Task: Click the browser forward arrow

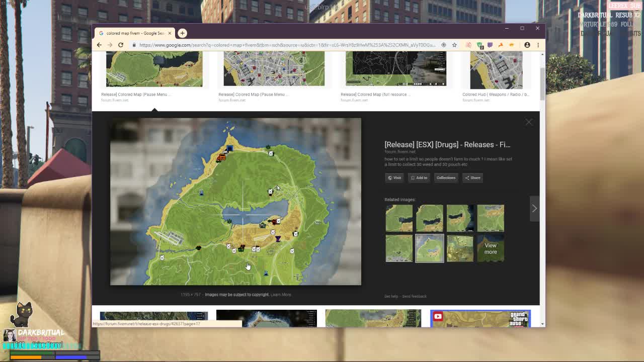Action: [x=110, y=45]
